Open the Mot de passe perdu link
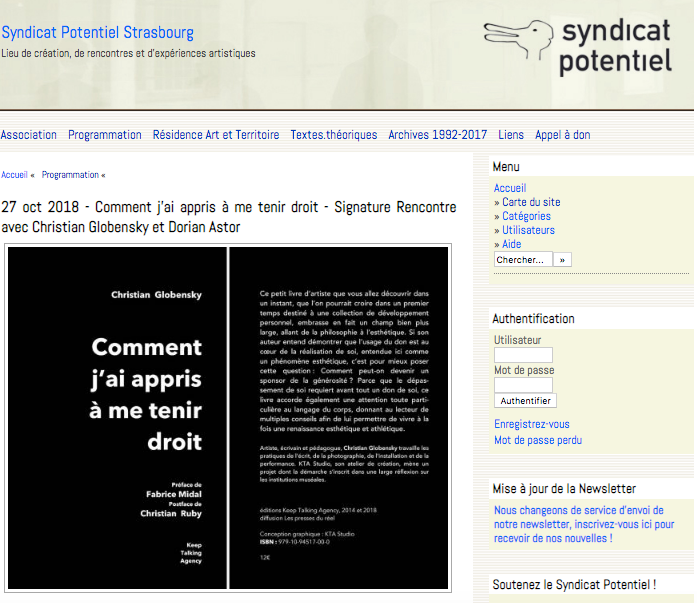This screenshot has width=697, height=603. (x=538, y=440)
